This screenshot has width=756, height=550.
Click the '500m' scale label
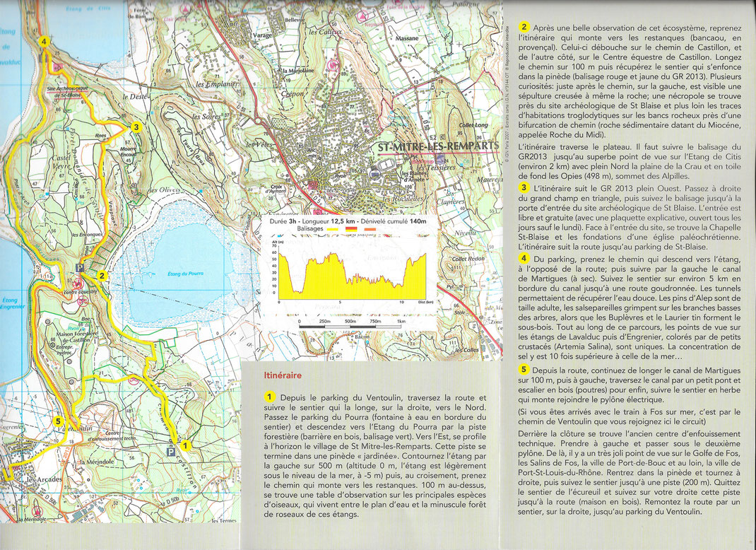[x=350, y=322]
